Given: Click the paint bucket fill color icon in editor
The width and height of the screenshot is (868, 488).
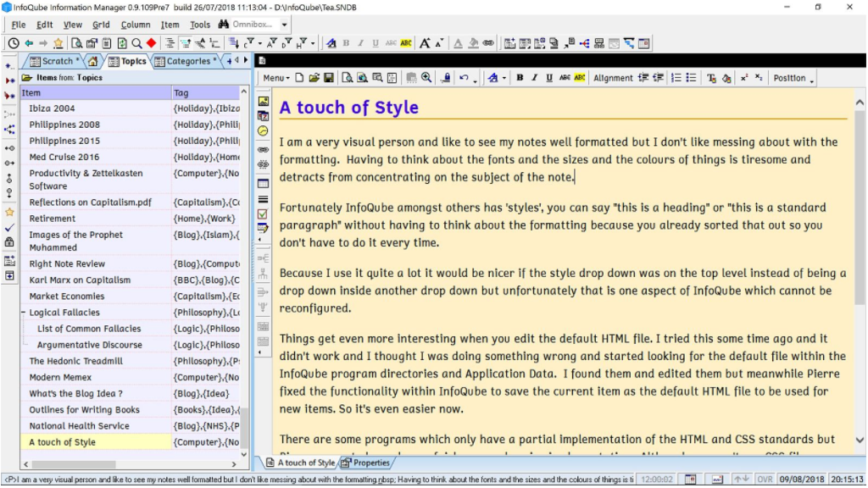Looking at the screenshot, I should pyautogui.click(x=726, y=78).
